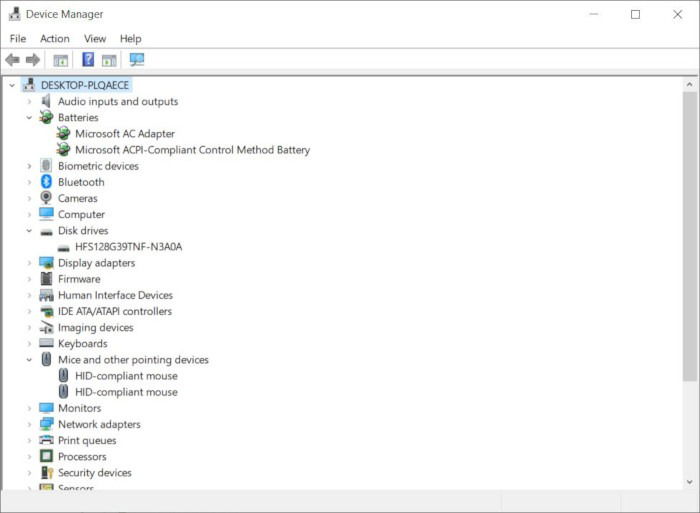Click the Imaging devices scanner icon
700x513 pixels.
tap(46, 327)
